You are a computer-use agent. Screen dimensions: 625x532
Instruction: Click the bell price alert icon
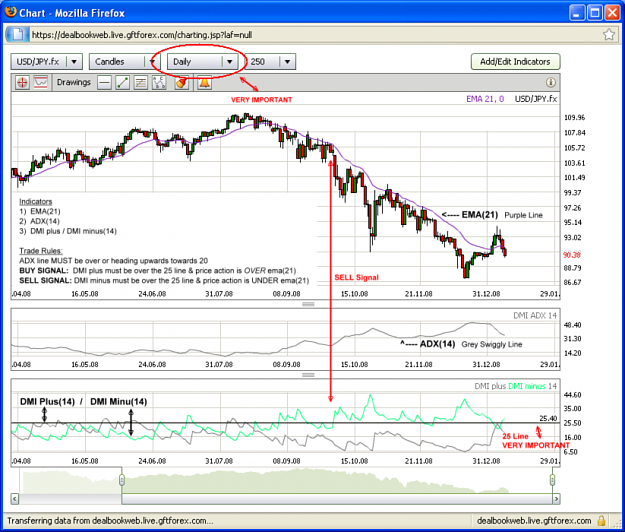click(x=204, y=83)
